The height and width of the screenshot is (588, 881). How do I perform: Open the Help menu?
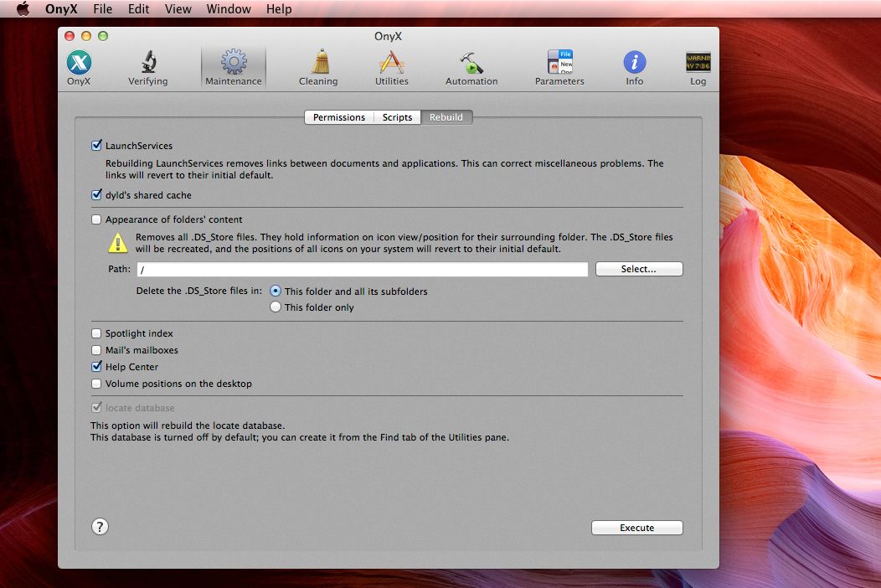(279, 9)
